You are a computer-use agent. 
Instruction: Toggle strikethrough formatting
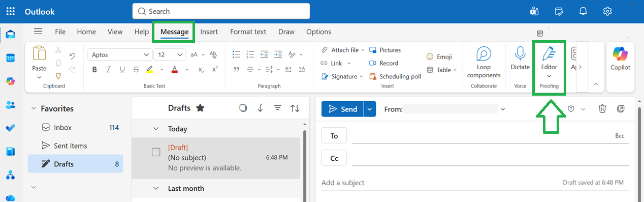click(136, 70)
